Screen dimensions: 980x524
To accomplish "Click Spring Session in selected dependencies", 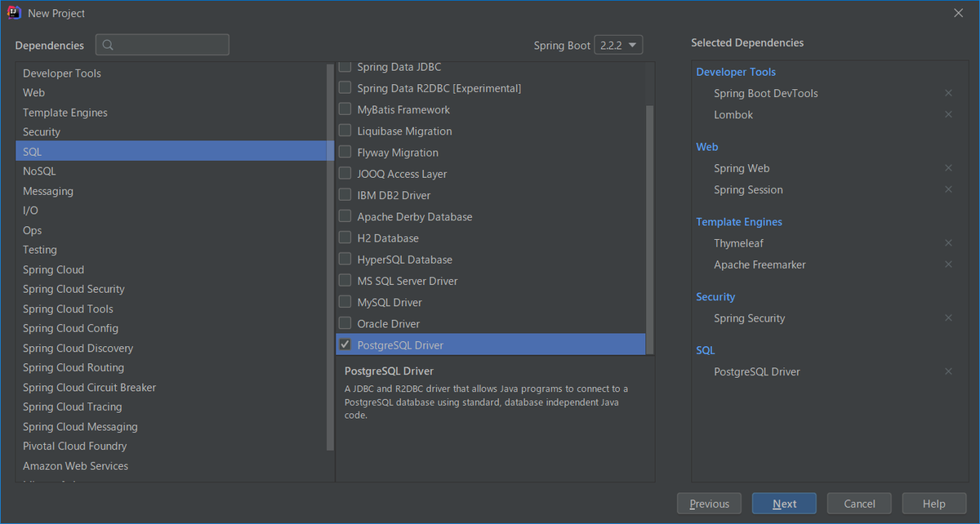I will pos(748,189).
